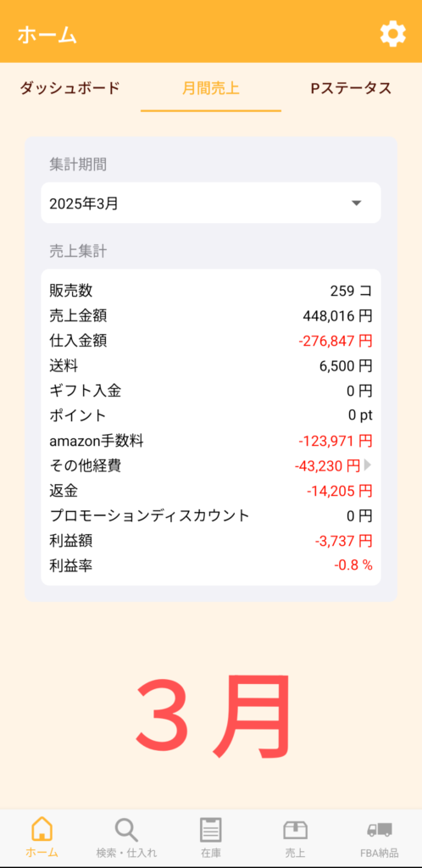422x868 pixels.
Task: Open 在庫 inventory list icon
Action: coord(211,830)
